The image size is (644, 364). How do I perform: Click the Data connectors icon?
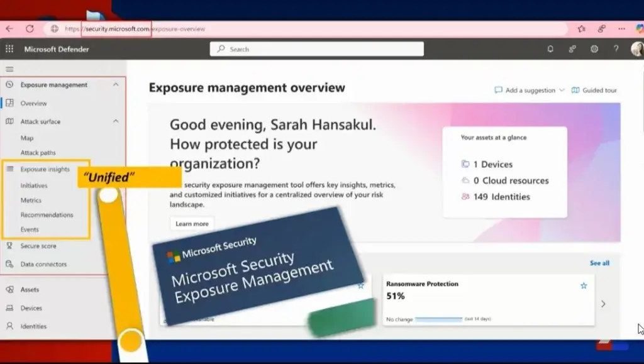[x=9, y=264]
